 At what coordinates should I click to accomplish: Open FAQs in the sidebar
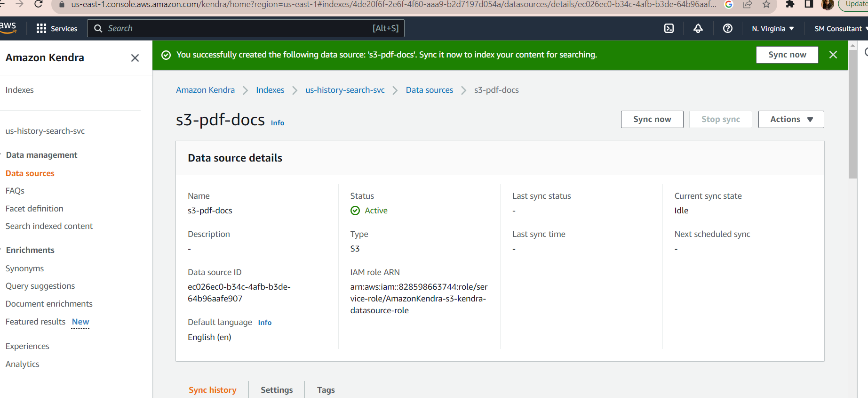15,191
